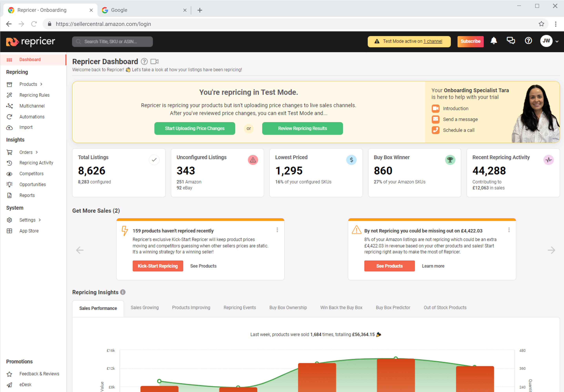Screen dimensions: 564x392
Task: Click the Lowest Priced dollar icon
Action: coord(351,160)
